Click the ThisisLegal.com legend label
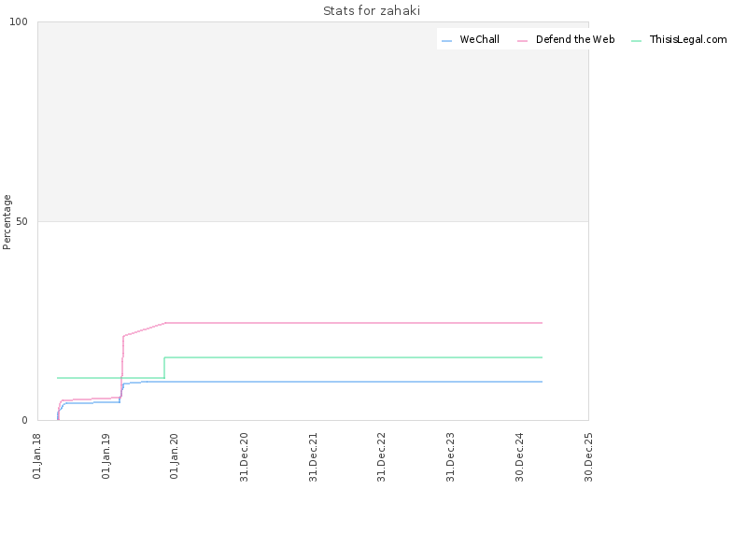The width and height of the screenshot is (747, 560). coord(688,39)
